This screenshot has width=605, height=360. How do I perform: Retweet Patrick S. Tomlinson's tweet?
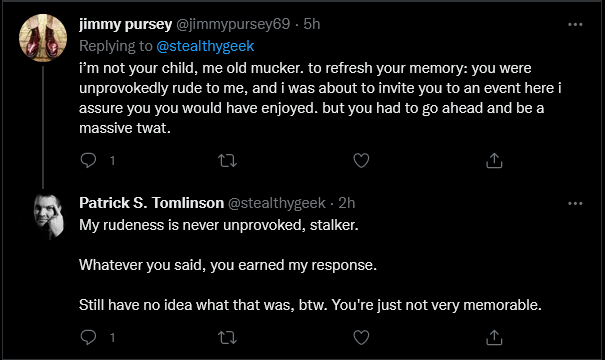click(227, 338)
